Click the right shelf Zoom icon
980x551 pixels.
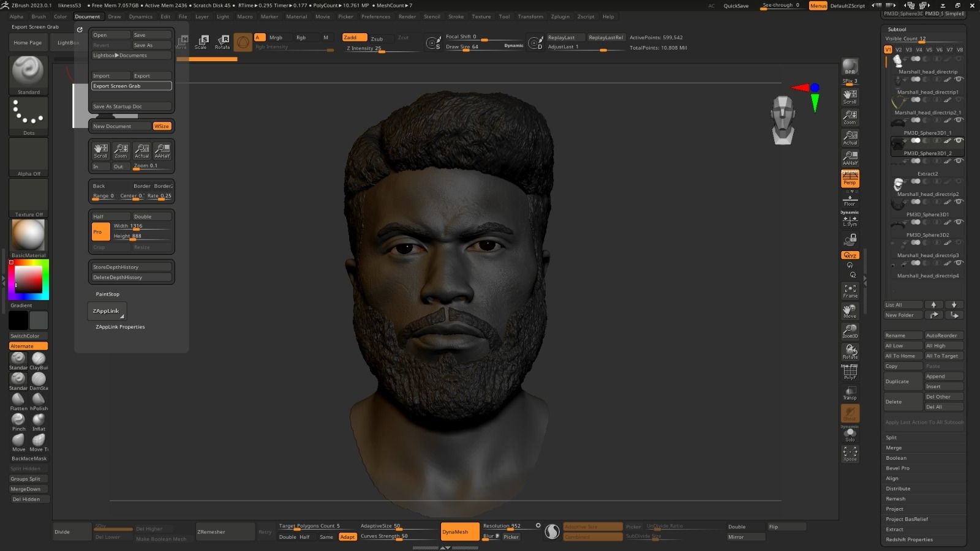click(x=850, y=116)
